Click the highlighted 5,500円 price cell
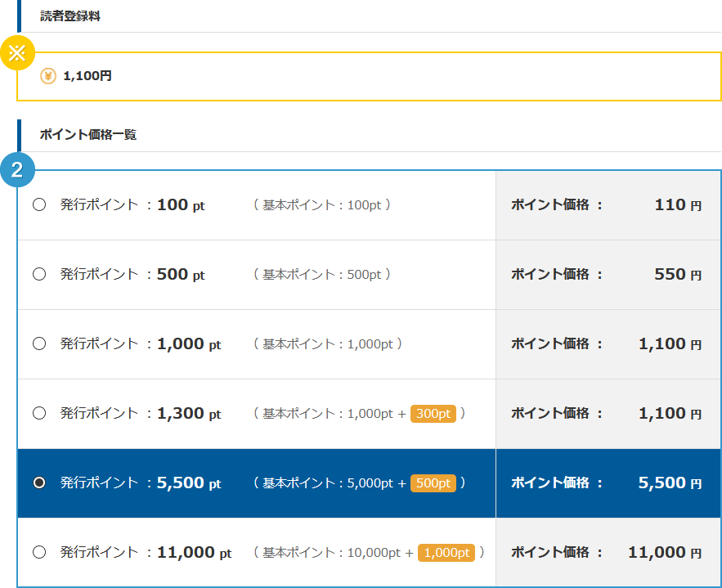The height and width of the screenshot is (588, 722). pos(608,483)
